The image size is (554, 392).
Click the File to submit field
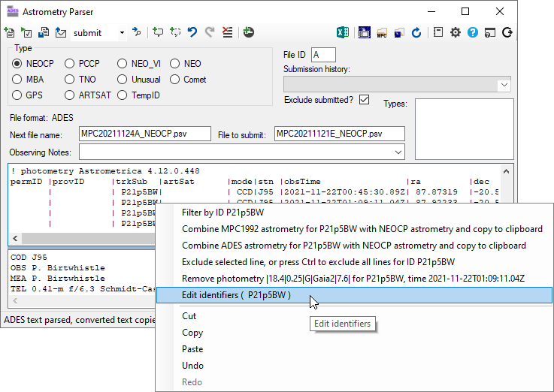point(340,134)
